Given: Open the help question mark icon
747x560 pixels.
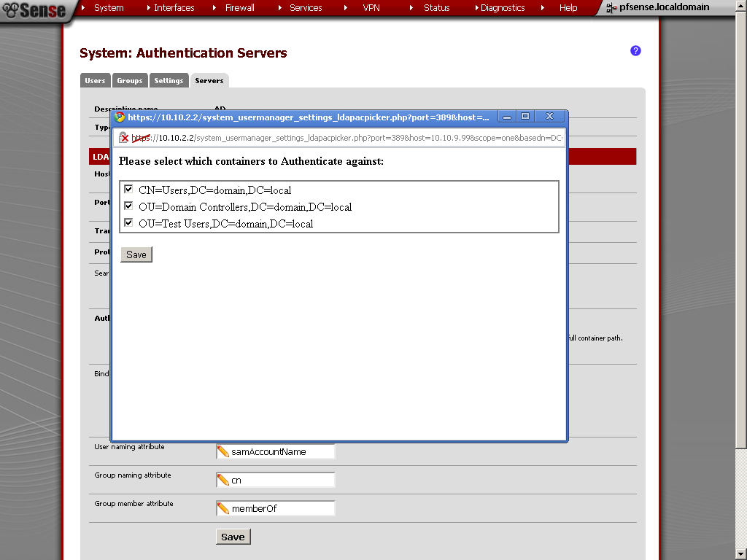Looking at the screenshot, I should [635, 51].
